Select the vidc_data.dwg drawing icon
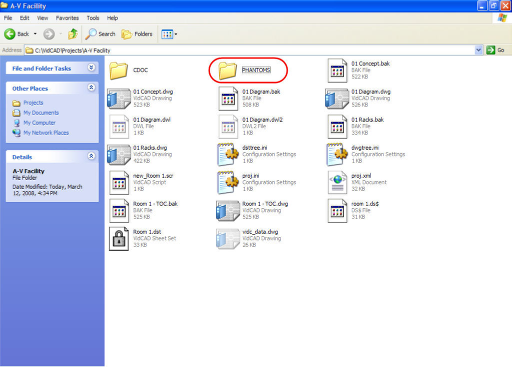 (x=228, y=238)
